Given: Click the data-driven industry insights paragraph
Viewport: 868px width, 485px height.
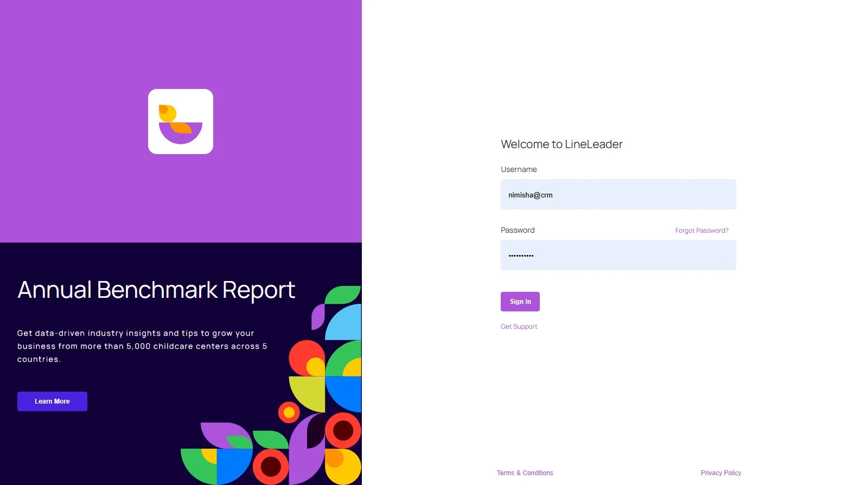Looking at the screenshot, I should pos(142,346).
